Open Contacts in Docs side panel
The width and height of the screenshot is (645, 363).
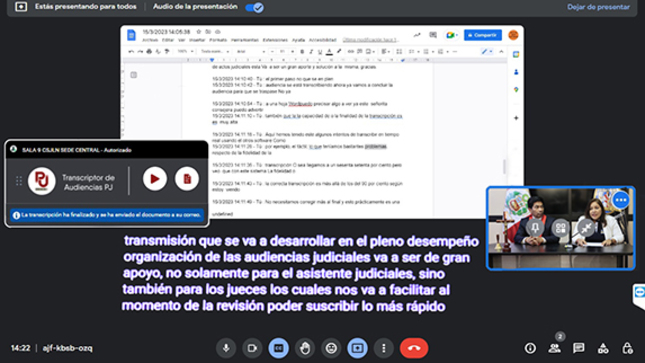[x=516, y=72]
